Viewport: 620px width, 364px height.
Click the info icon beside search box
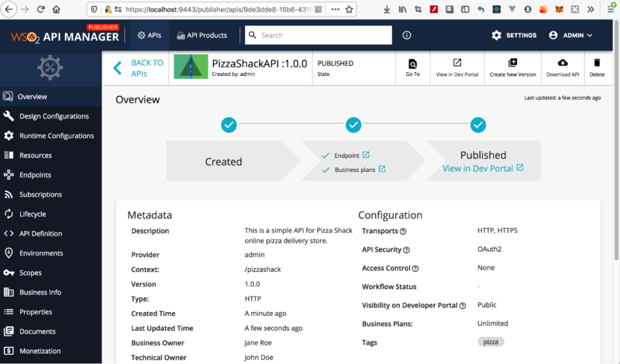(407, 36)
